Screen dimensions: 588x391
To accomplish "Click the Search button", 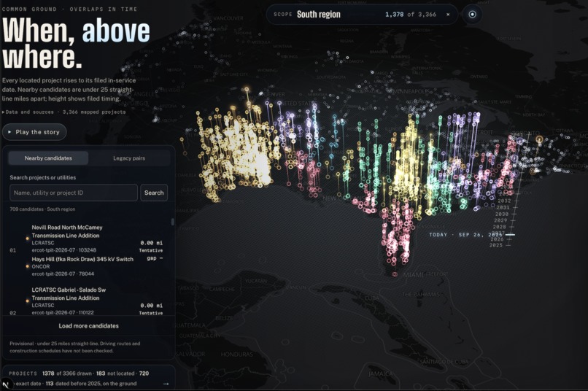I will point(154,193).
